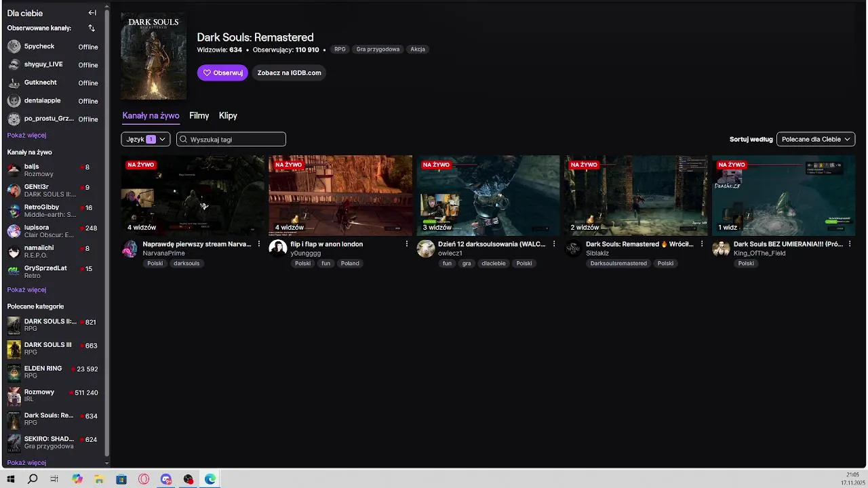Open File Explorer from taskbar
Viewport: 868px width, 488px height.
[x=99, y=479]
